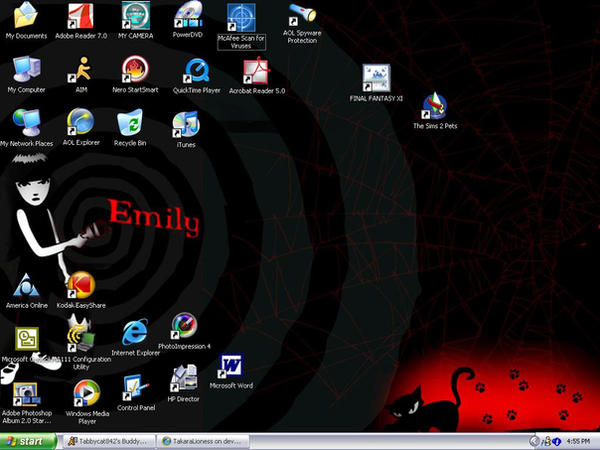Open the Microsoft Outlook clock-and-envelope icon
This screenshot has width=600, height=450.
[27, 339]
